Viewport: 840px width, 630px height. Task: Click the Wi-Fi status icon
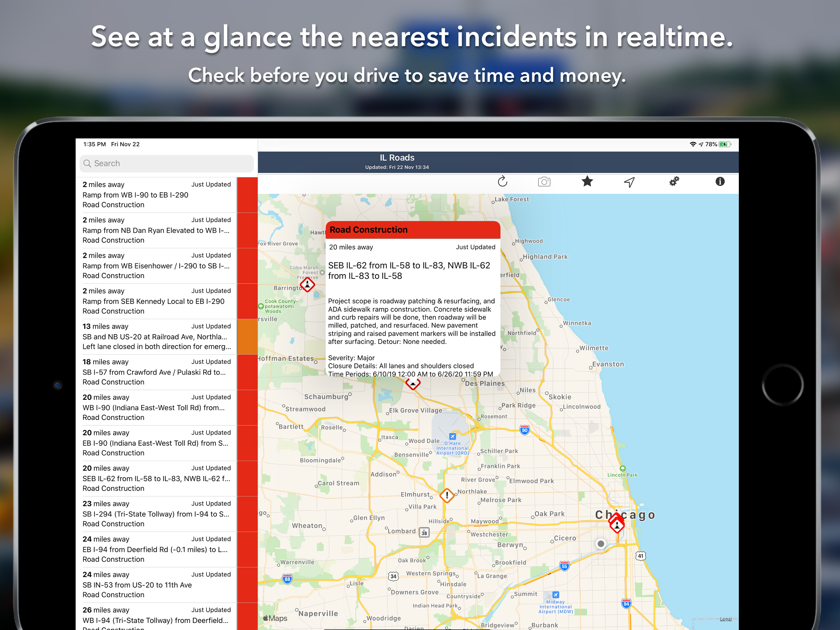(693, 144)
